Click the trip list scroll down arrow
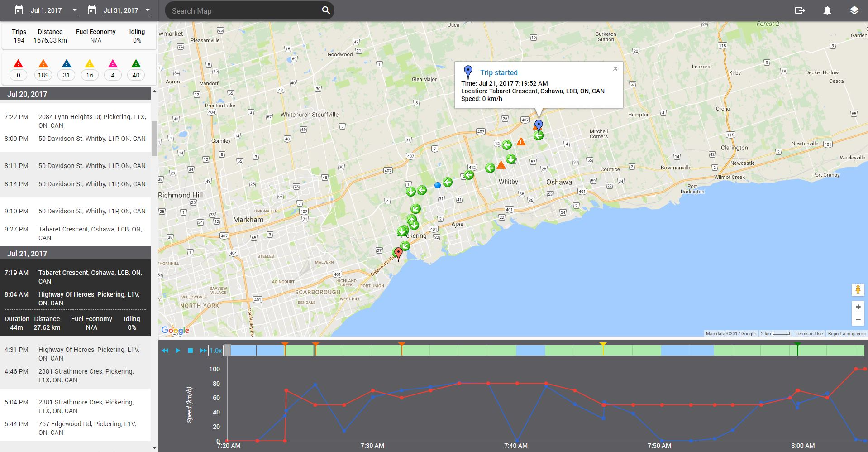This screenshot has height=452, width=868. pos(154,448)
